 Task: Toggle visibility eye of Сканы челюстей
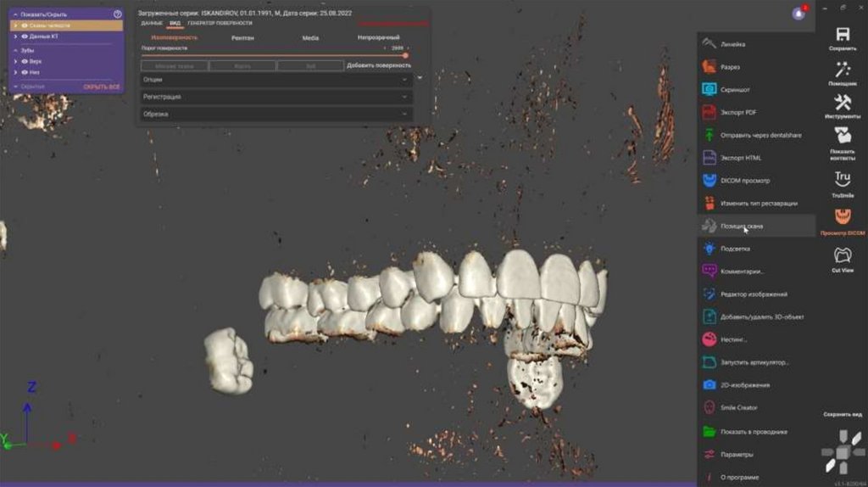point(25,25)
